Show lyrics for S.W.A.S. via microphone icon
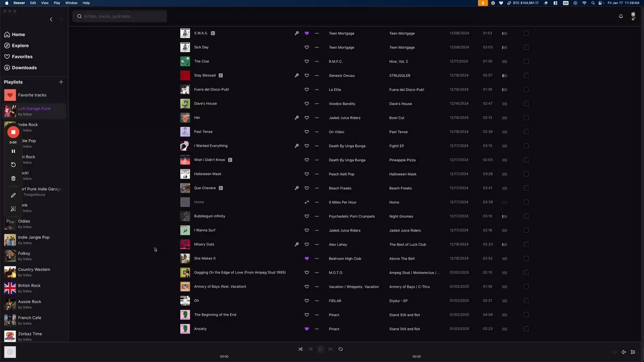 (297, 33)
